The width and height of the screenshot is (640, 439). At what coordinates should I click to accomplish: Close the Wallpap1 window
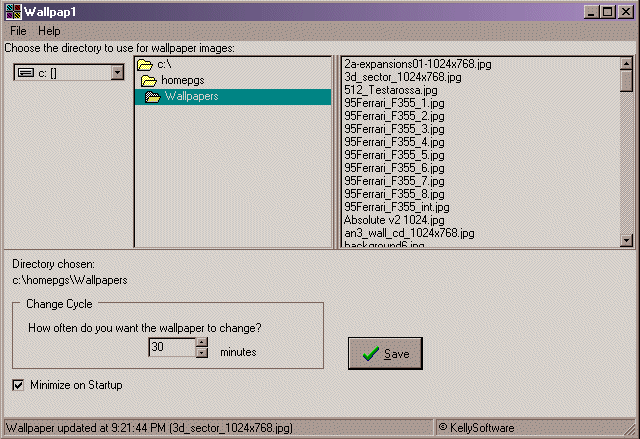tap(626, 12)
